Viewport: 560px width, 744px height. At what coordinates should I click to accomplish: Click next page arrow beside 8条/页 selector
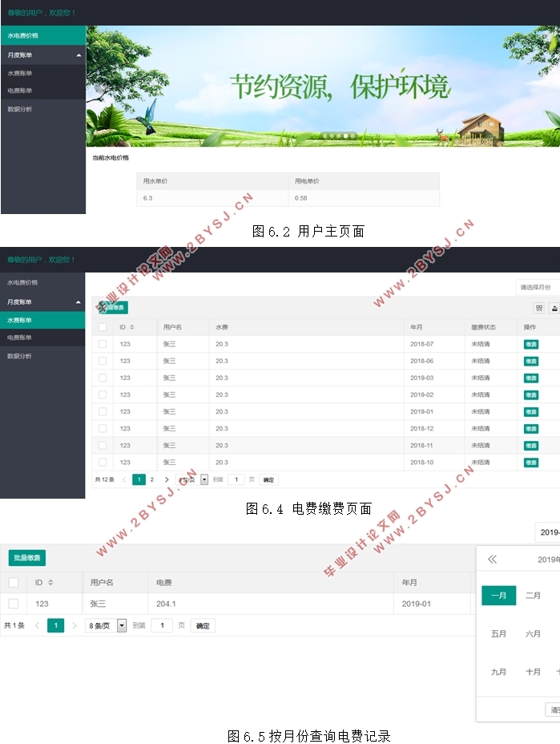74,625
